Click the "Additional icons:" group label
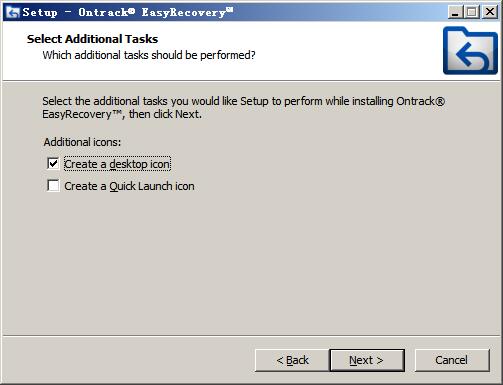 [x=82, y=142]
